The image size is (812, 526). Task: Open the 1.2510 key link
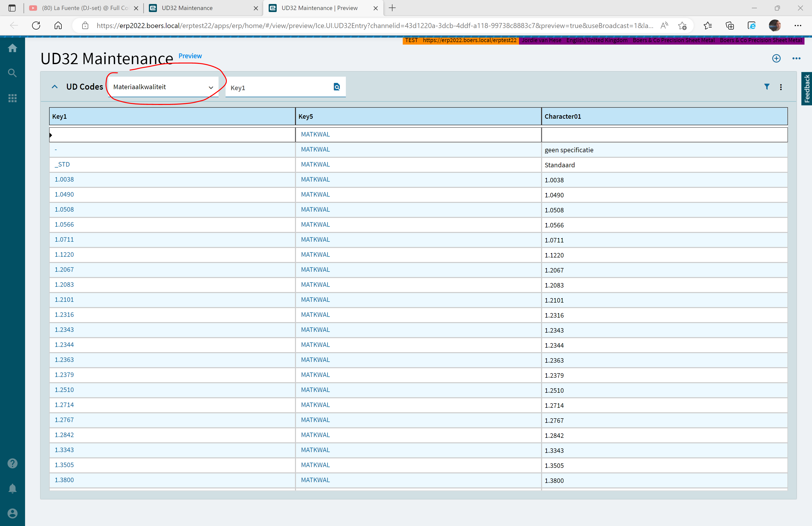coord(64,390)
